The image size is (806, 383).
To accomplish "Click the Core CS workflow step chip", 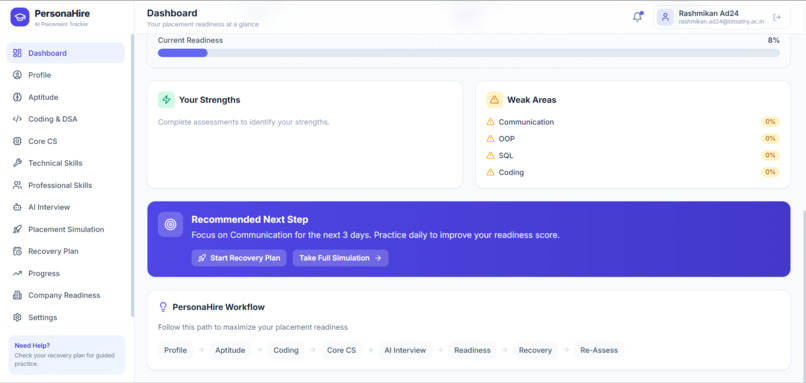I will click(341, 350).
